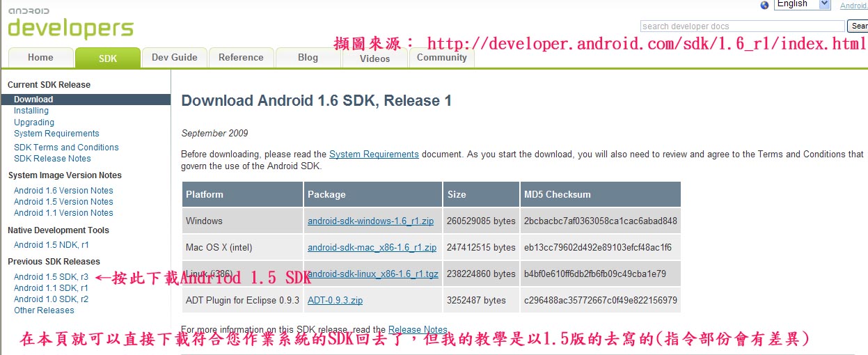Click the Android developers logo

[x=70, y=24]
